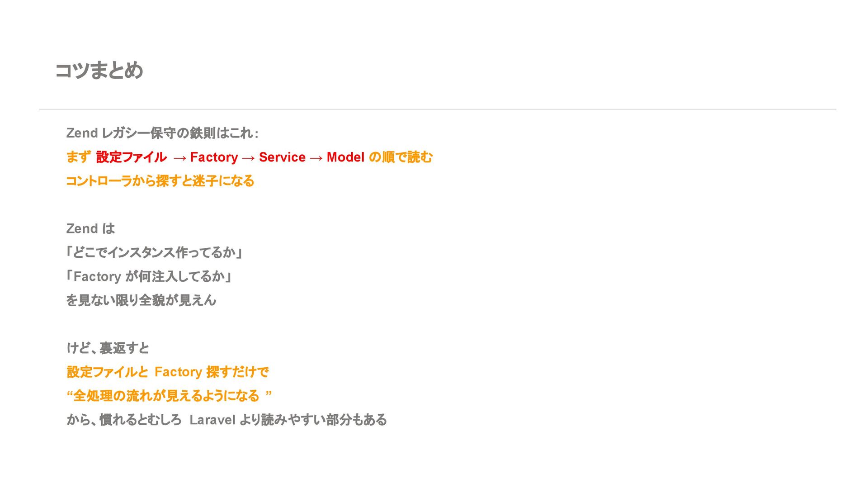Image resolution: width=868 pixels, height=488 pixels.
Task: Click the word Laravel in the last line
Action: point(212,420)
